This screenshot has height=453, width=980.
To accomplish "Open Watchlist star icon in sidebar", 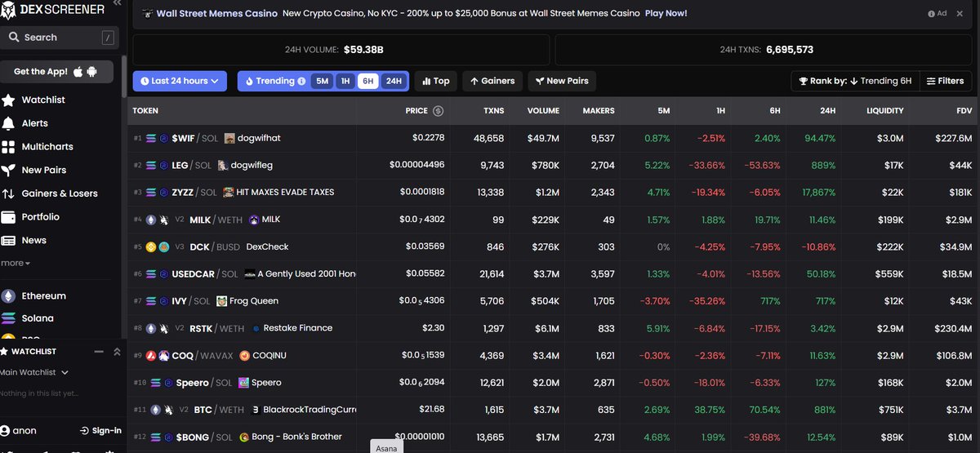I will [8, 100].
